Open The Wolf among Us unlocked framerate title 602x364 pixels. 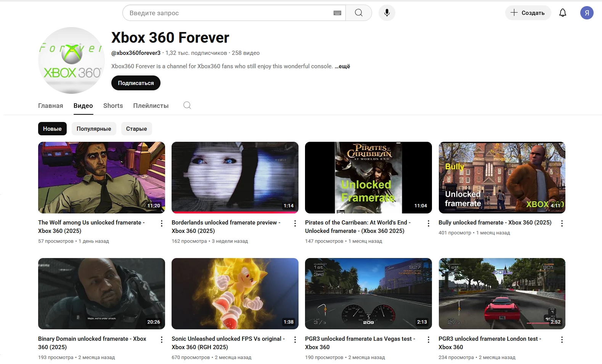pos(92,227)
